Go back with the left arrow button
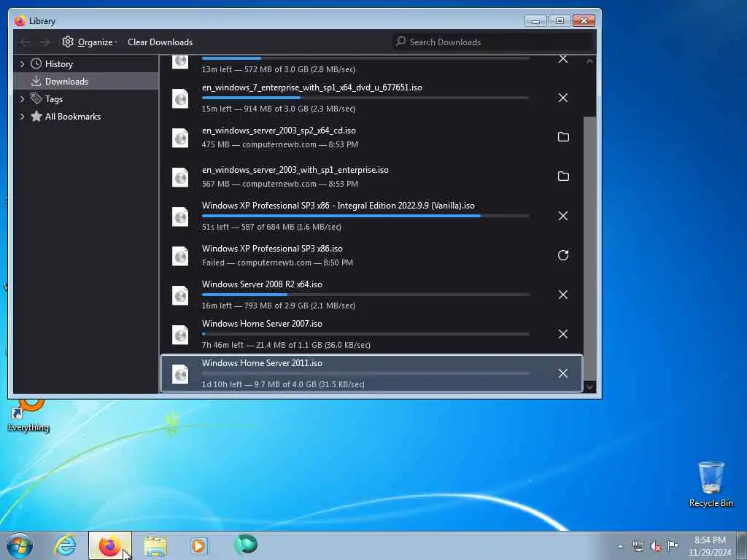Viewport: 747px width, 560px height. point(26,42)
